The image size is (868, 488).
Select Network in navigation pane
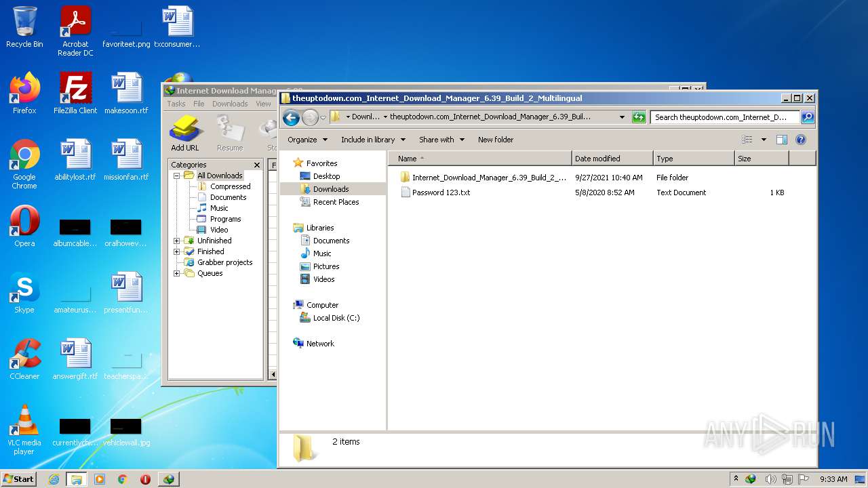pos(320,344)
